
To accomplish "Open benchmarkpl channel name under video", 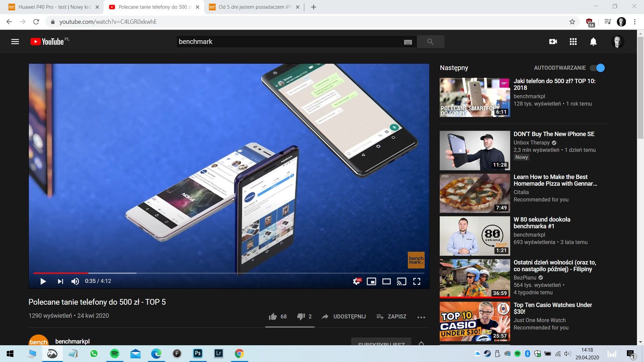I will pyautogui.click(x=72, y=341).
